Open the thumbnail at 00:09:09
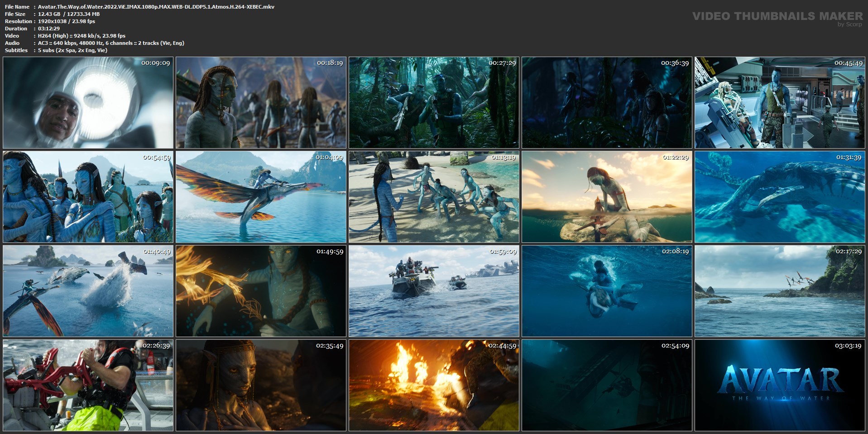Viewport: 868px width, 434px height. (x=88, y=103)
